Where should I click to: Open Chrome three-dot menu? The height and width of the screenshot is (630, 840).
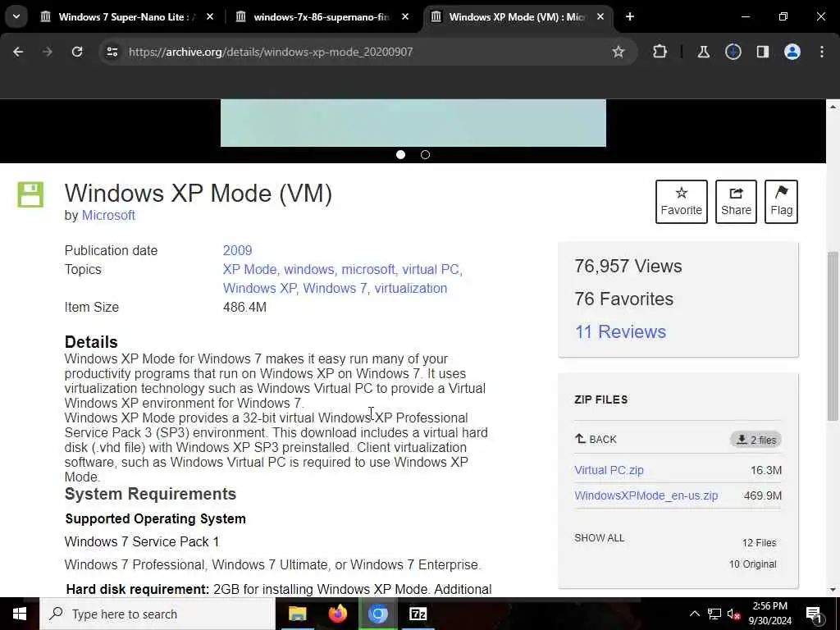tap(822, 52)
